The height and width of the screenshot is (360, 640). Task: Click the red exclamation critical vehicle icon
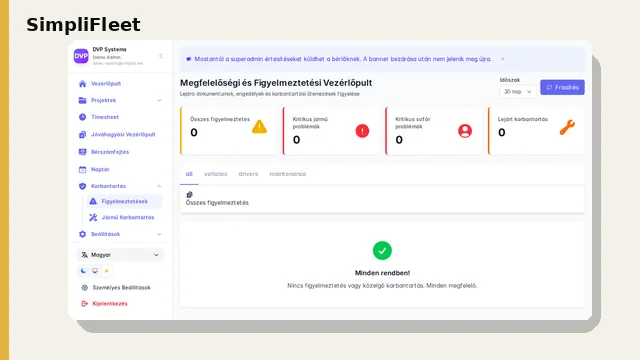click(362, 131)
